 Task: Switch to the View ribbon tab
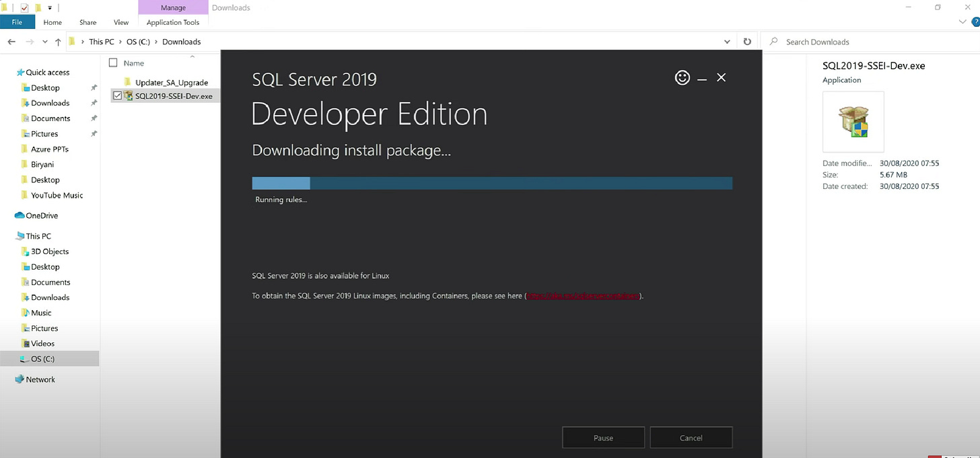[121, 22]
